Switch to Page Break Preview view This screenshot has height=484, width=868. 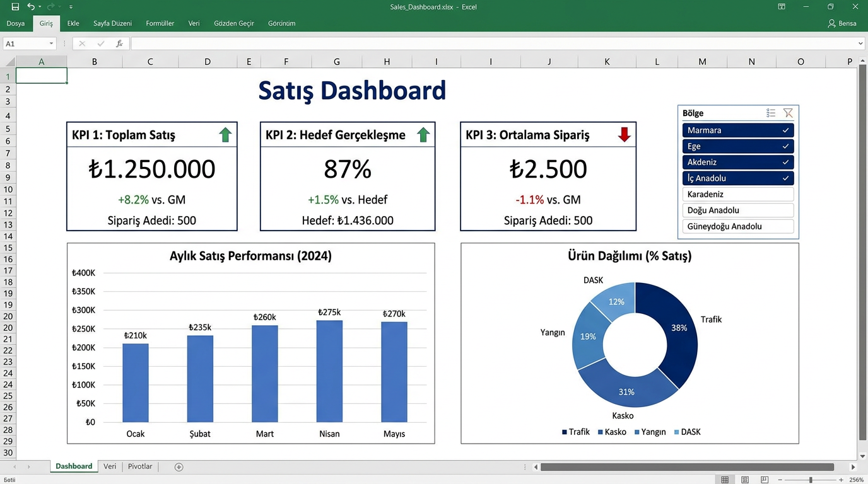[765, 480]
